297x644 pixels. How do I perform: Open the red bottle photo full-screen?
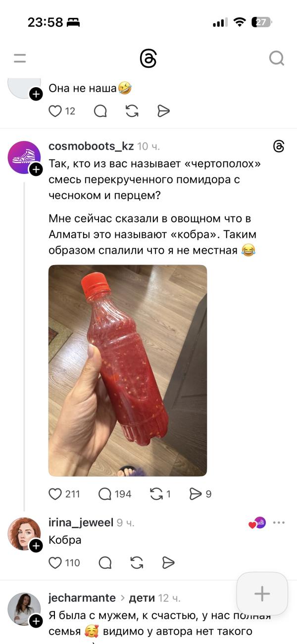[x=128, y=371]
